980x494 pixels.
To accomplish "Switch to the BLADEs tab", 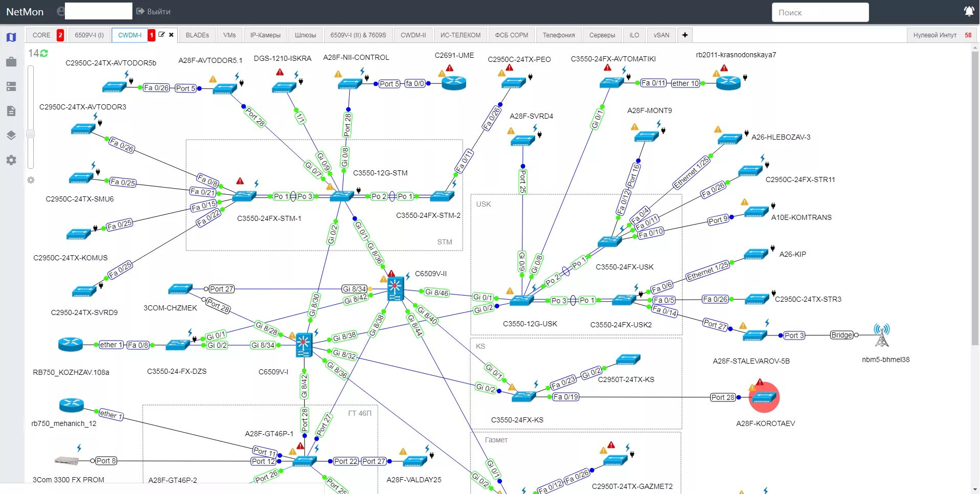I will coord(197,35).
